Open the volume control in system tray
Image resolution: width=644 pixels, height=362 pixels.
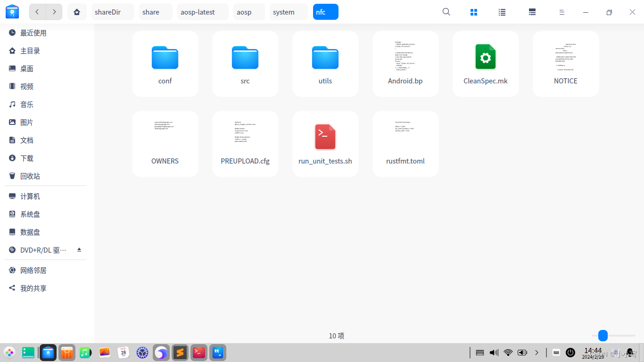click(x=494, y=352)
